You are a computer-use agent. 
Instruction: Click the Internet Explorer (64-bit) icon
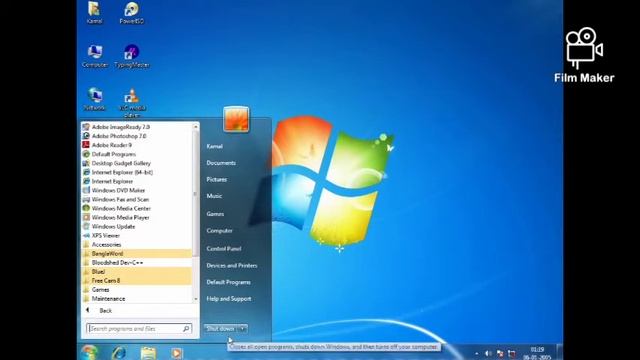[86, 172]
